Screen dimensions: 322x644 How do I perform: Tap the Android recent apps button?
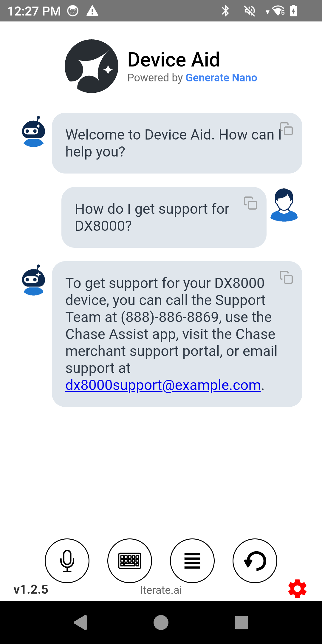(x=241, y=623)
